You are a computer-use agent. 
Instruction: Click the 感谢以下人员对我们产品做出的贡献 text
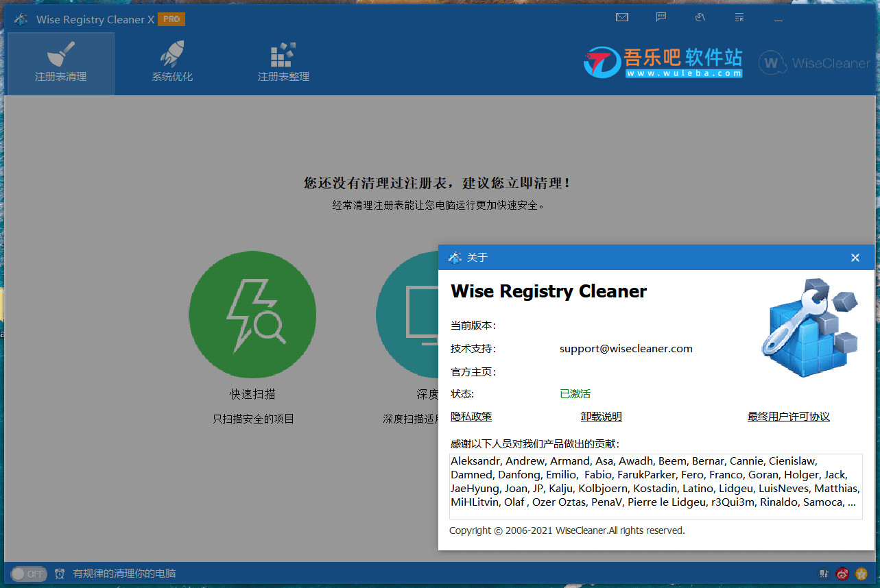(x=535, y=444)
